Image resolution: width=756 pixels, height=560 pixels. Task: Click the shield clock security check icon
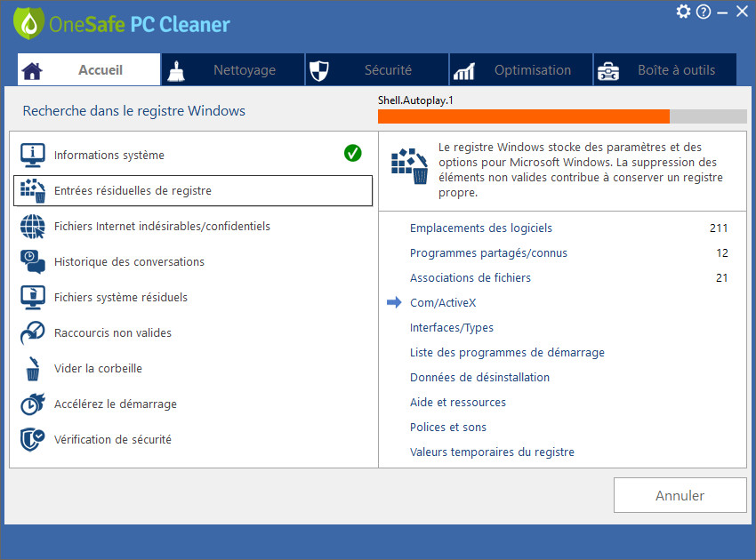(33, 439)
